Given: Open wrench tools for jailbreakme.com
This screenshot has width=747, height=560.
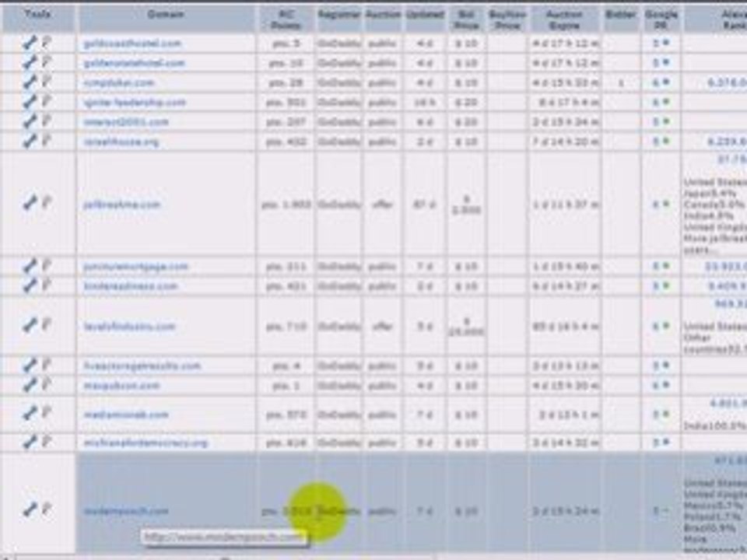Looking at the screenshot, I should pos(29,204).
